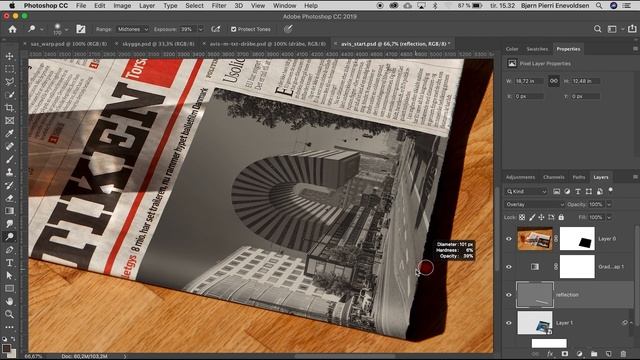Select the Quick Selection tool

(9, 95)
